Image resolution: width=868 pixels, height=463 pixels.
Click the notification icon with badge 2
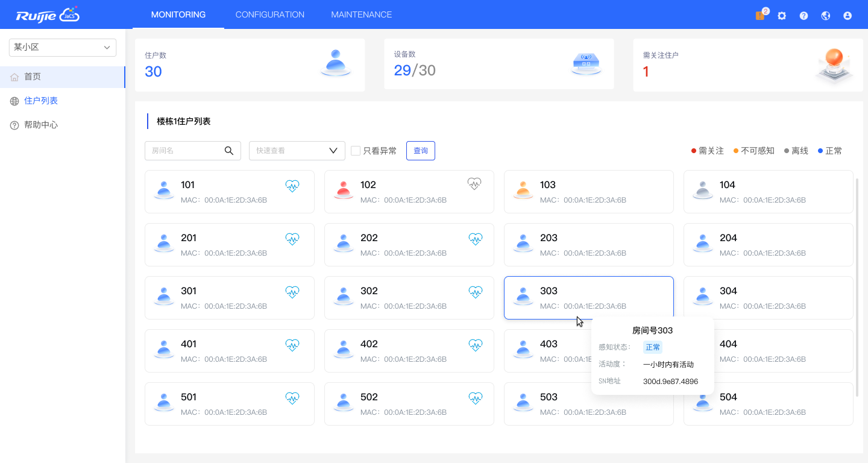pyautogui.click(x=760, y=16)
